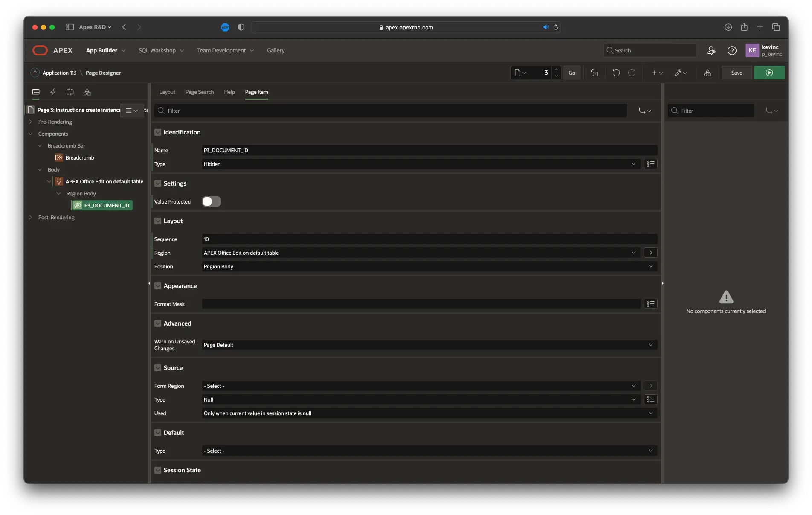Open the Processing tab icon

[x=70, y=92]
